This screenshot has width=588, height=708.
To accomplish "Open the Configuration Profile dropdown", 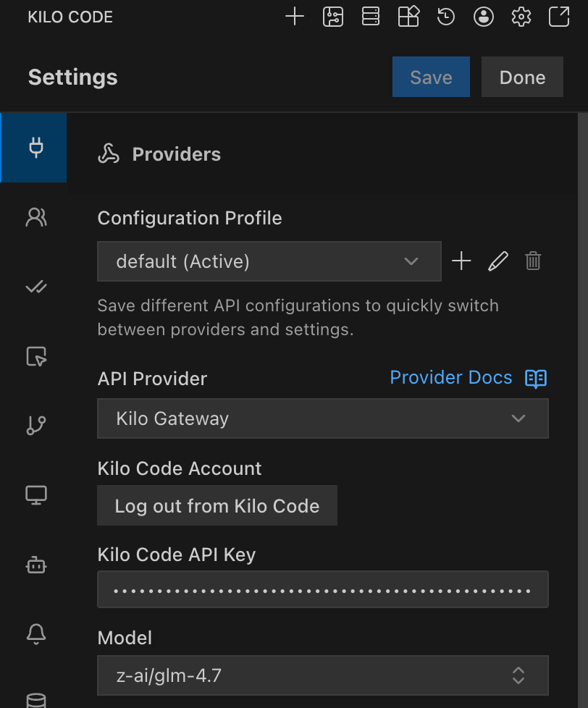I will pyautogui.click(x=269, y=261).
